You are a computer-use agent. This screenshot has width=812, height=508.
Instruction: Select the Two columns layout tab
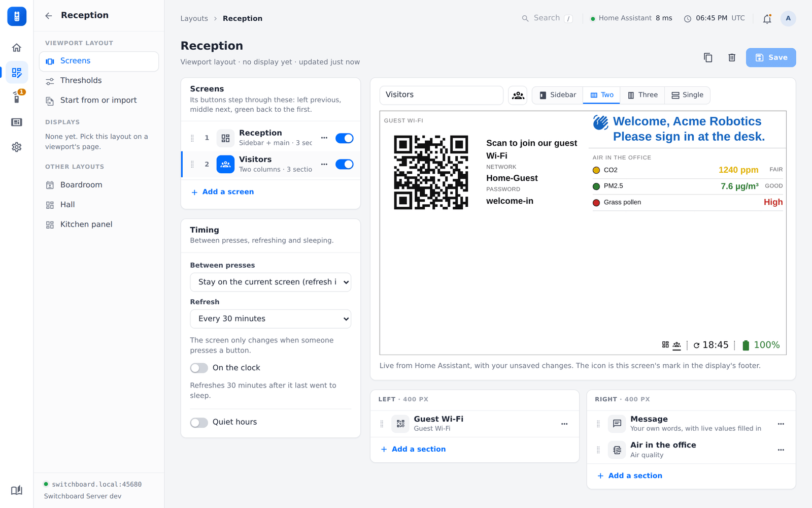602,95
